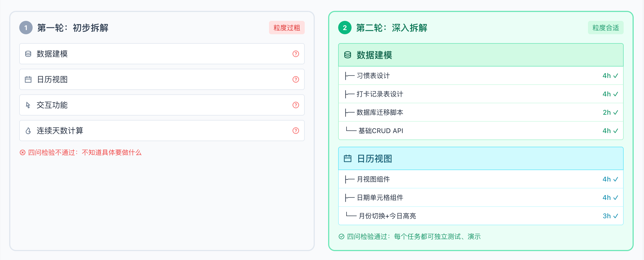Click the 粒度合适 badge
Viewport: 644px width, 260px height.
pos(606,28)
